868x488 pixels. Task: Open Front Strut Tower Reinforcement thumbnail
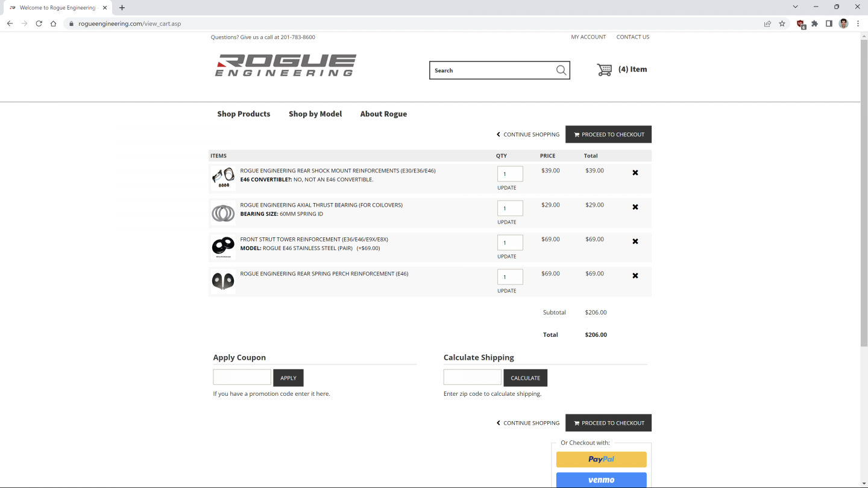tap(223, 247)
